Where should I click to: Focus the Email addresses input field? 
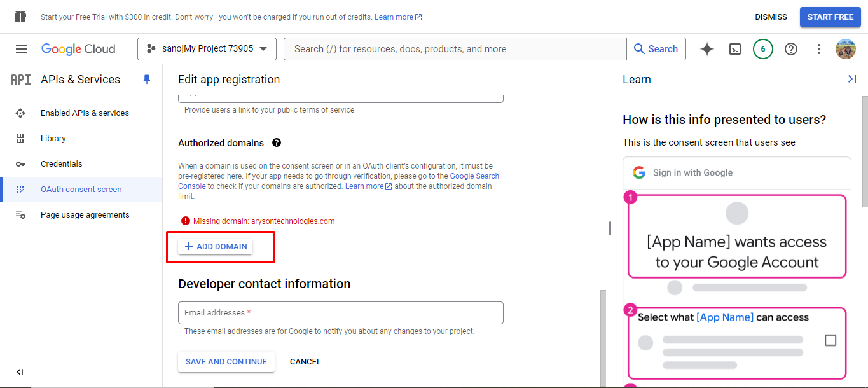(x=340, y=313)
